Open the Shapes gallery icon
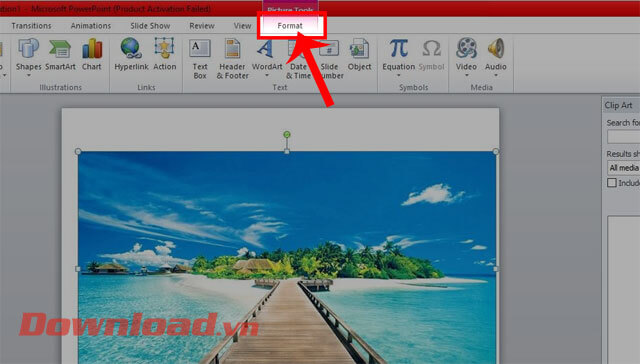 tap(28, 49)
